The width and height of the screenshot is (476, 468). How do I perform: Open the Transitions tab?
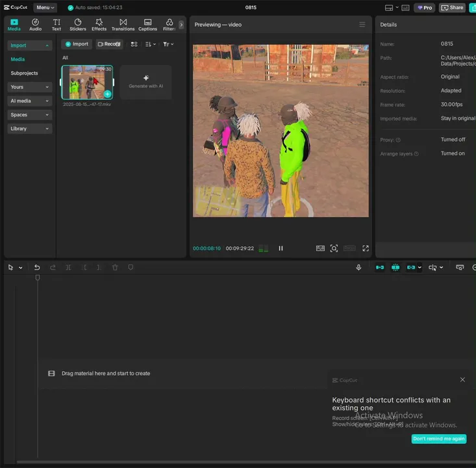click(123, 25)
